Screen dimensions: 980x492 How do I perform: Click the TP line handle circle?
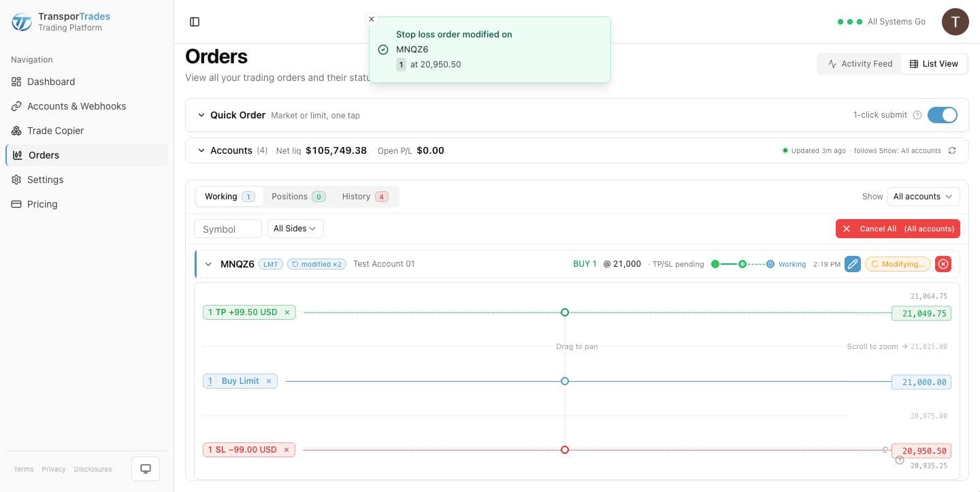(565, 312)
